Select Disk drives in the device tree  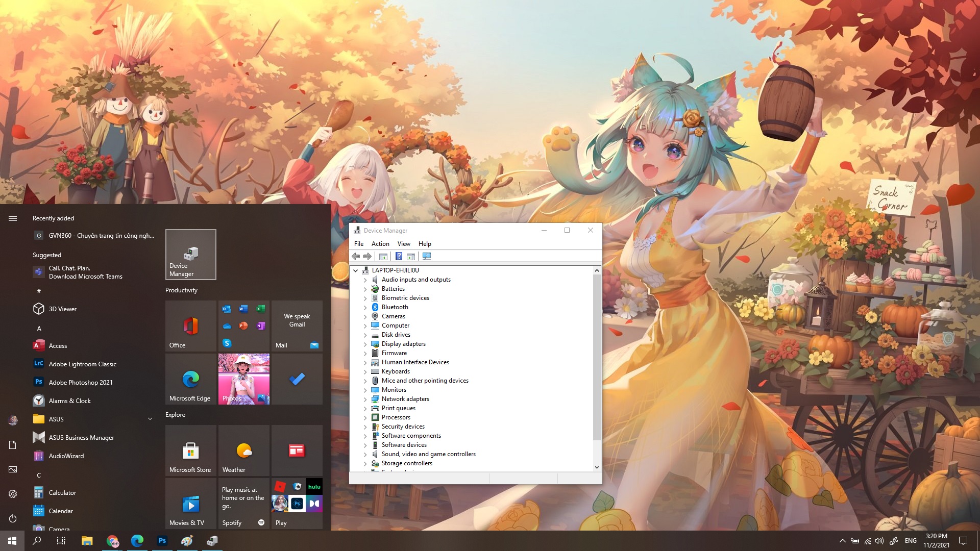pos(396,335)
